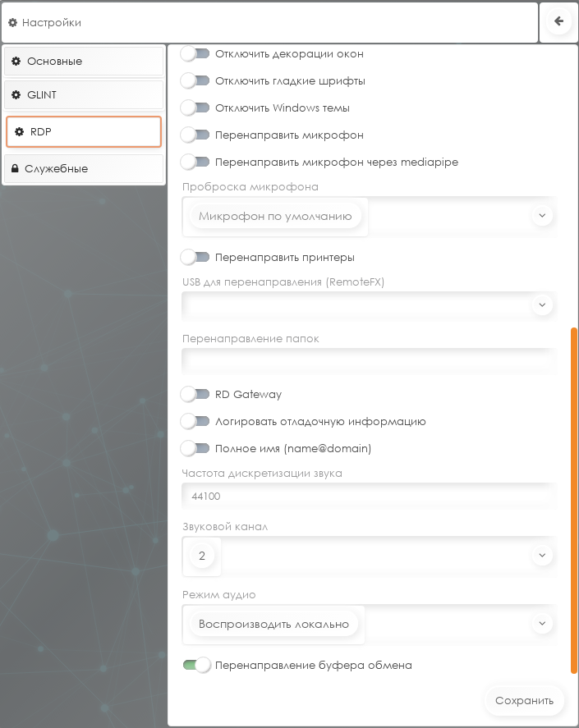Screen dimensions: 579x728
Task: Switch to the Основные settings tab
Action: 84,62
